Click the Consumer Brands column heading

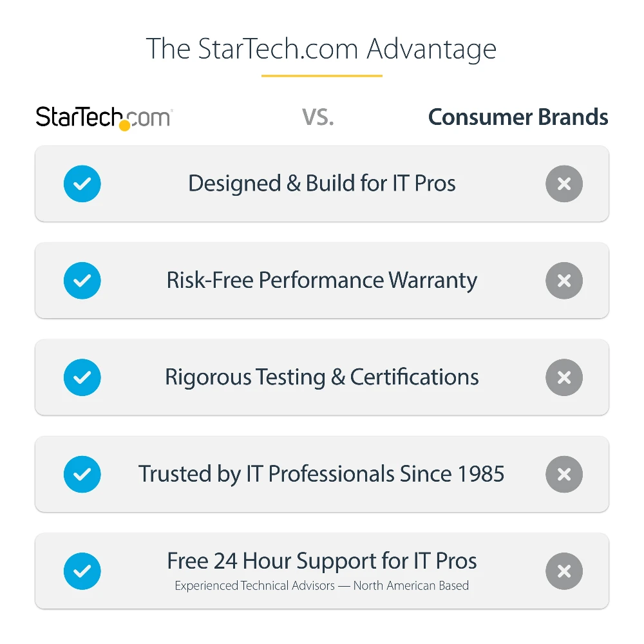pos(518,117)
